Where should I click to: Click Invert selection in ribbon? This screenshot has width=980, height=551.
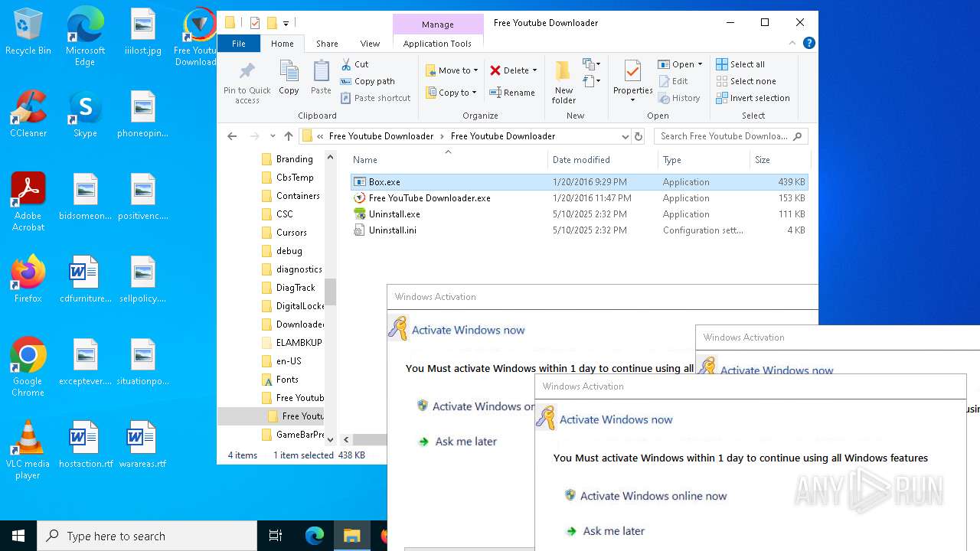pos(753,98)
